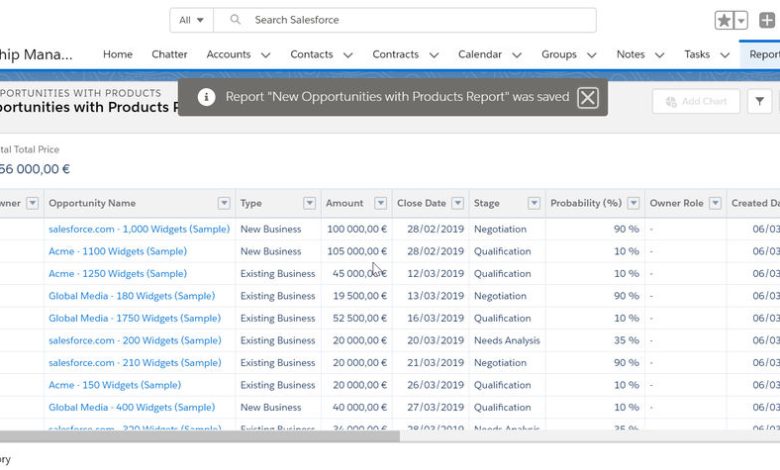Click the horizontal scrollbar under the table
780x470 pixels.
(199, 436)
